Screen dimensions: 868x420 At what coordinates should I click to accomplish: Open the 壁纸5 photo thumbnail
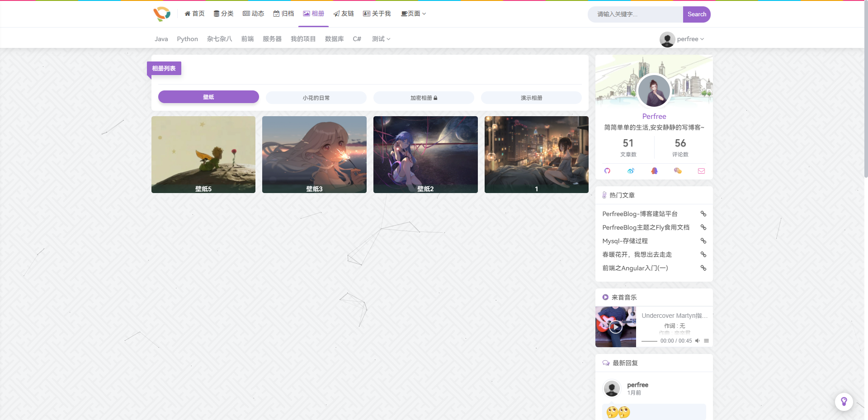tap(203, 155)
